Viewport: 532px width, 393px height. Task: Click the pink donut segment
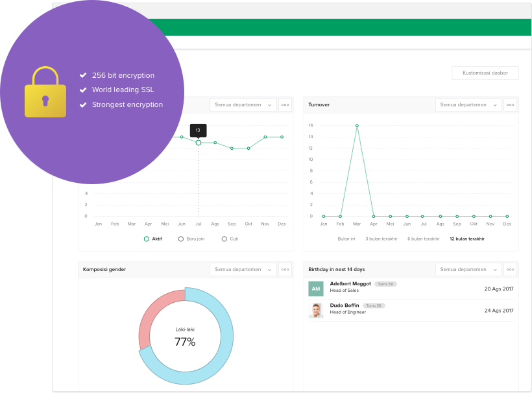point(149,314)
